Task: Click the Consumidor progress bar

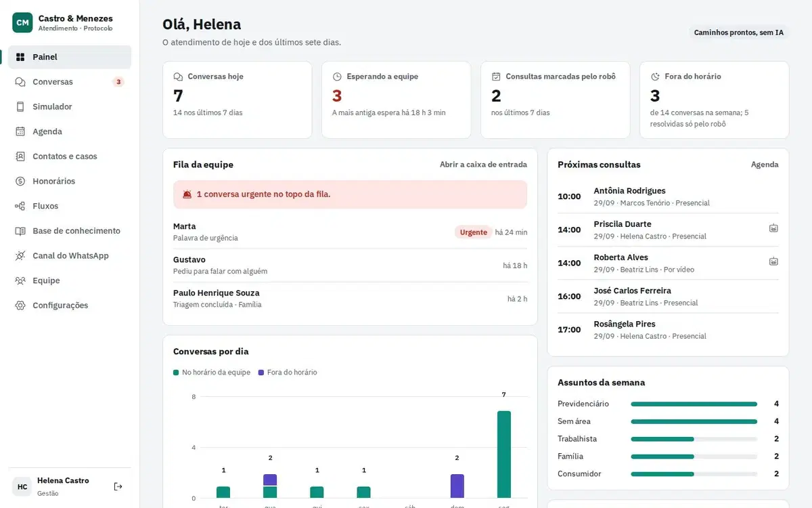Action: tap(694, 474)
